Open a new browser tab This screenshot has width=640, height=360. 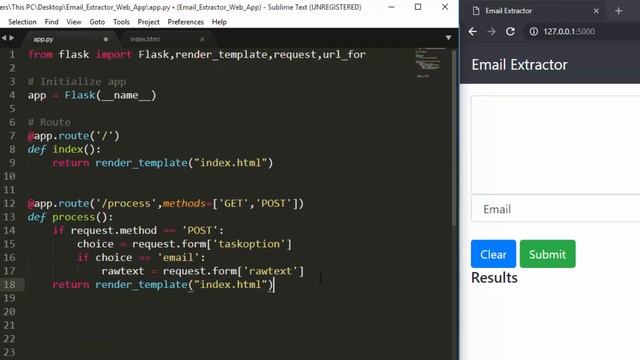point(618,11)
